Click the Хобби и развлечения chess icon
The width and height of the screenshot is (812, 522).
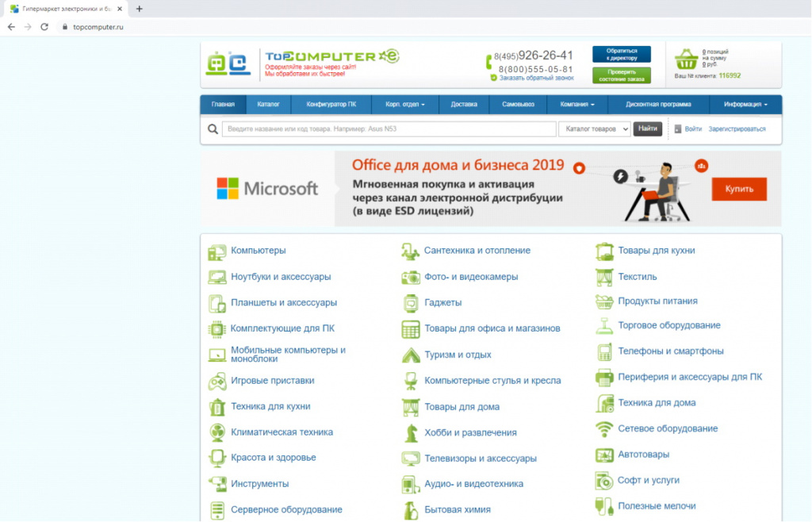point(410,433)
